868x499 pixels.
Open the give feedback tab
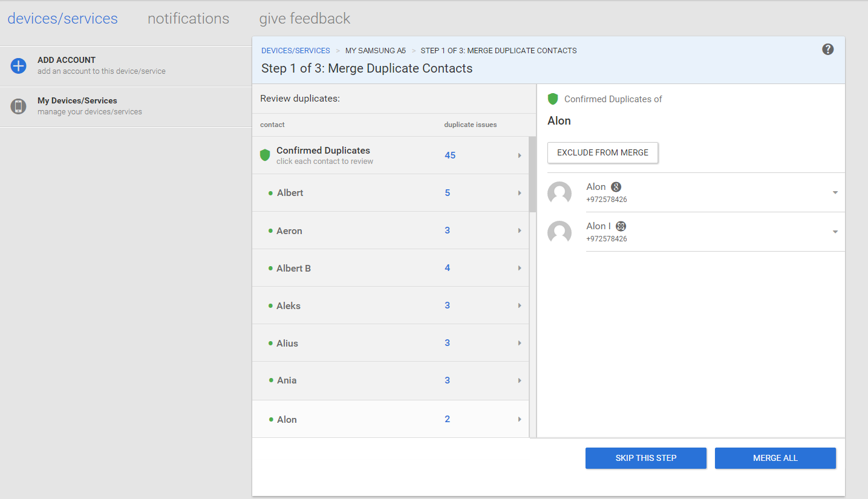click(305, 19)
